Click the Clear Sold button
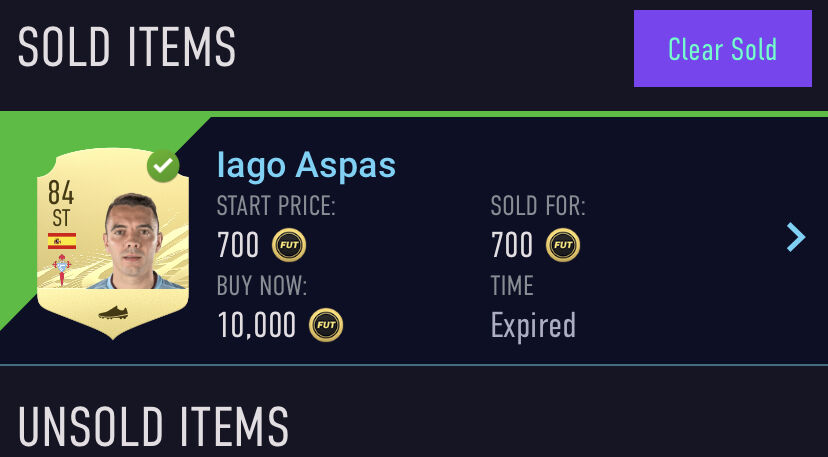The width and height of the screenshot is (828, 457). [x=722, y=49]
